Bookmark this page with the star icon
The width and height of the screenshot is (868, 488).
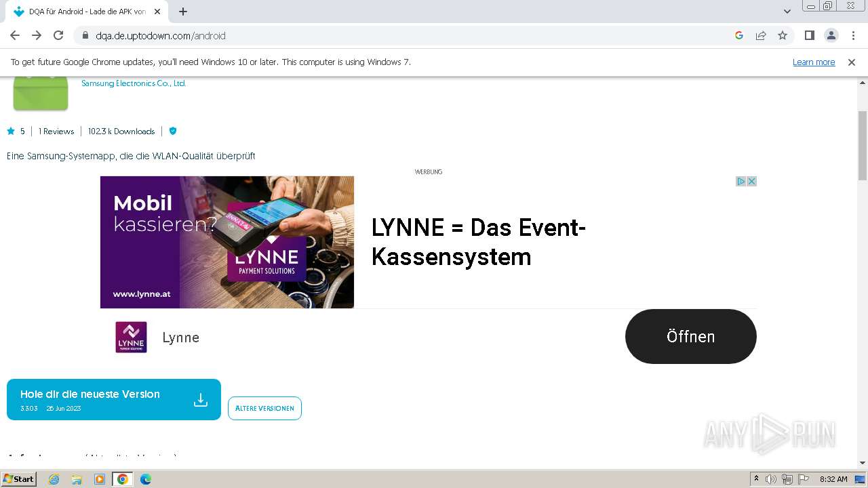click(783, 35)
